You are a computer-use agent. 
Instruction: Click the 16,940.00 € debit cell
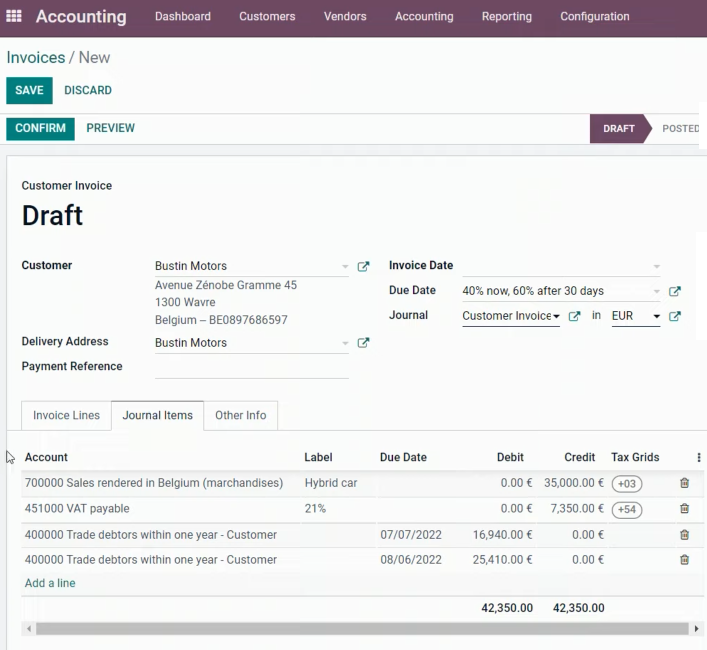502,535
